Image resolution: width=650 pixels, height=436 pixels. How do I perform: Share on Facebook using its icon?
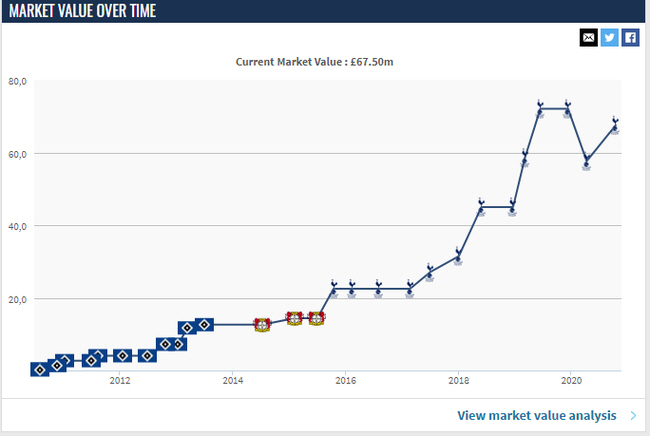(630, 37)
